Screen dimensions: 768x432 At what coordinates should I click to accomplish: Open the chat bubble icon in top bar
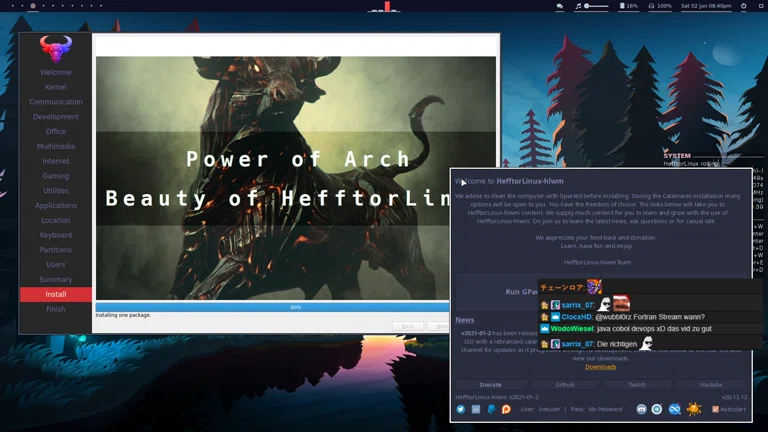(x=560, y=6)
